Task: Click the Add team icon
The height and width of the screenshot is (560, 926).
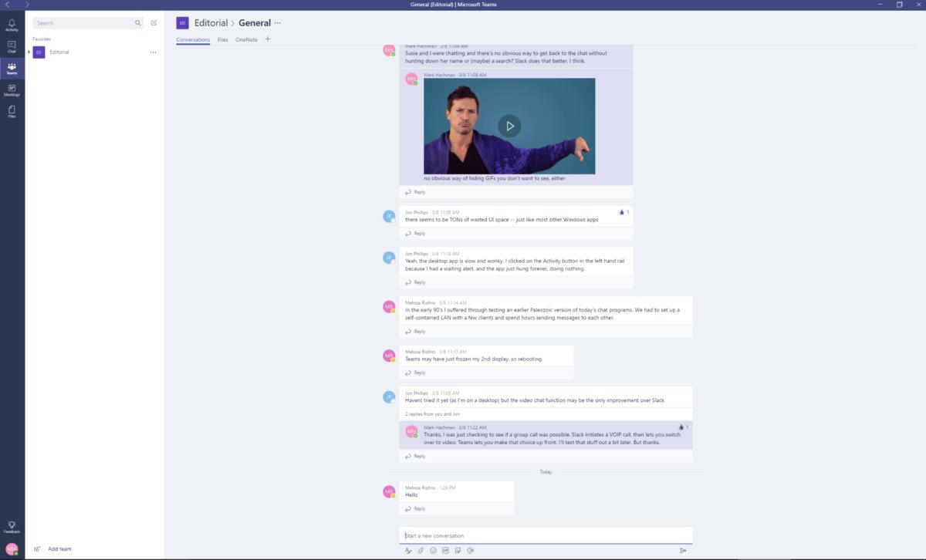Action: 37,549
